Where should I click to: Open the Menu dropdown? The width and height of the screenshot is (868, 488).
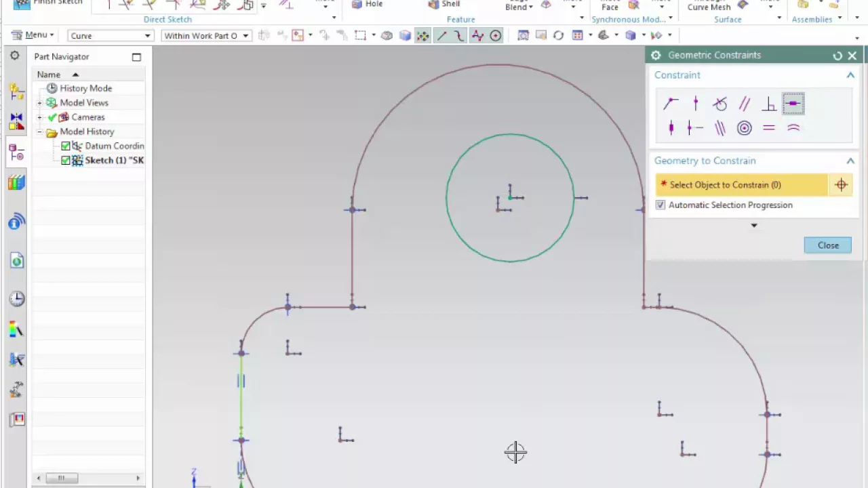[x=33, y=35]
